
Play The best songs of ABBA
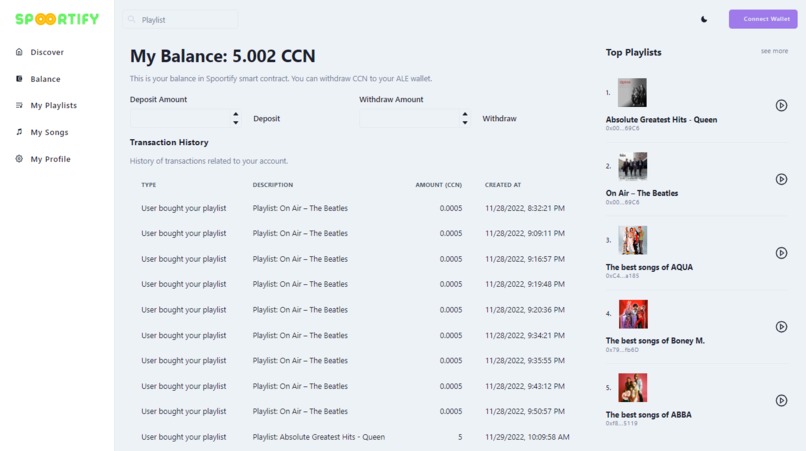781,401
